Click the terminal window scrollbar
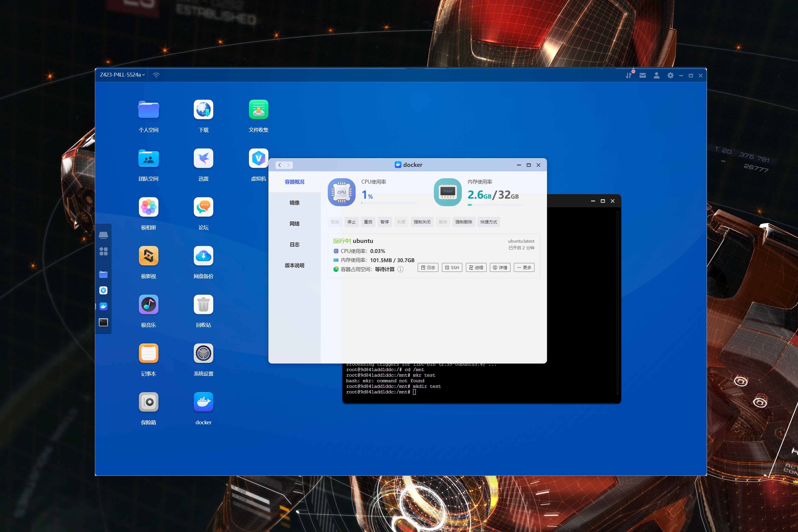 (618, 303)
